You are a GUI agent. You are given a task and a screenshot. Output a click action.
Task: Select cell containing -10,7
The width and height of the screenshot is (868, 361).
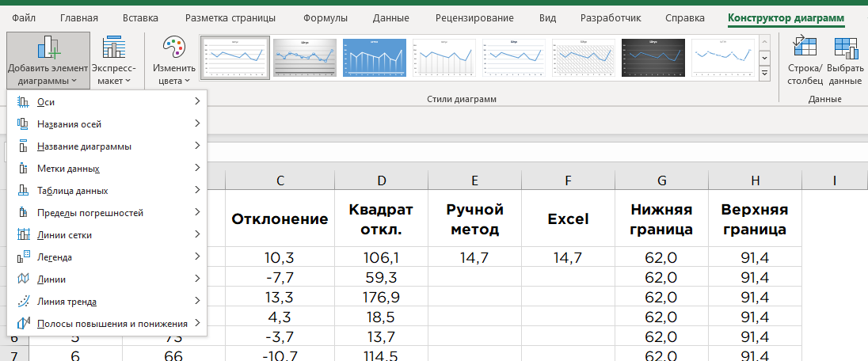click(280, 355)
